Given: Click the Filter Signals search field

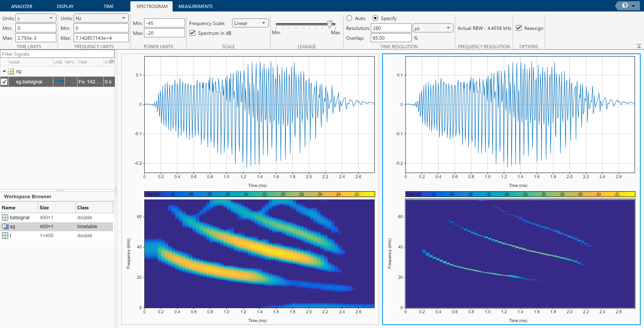Looking at the screenshot, I should [x=58, y=54].
